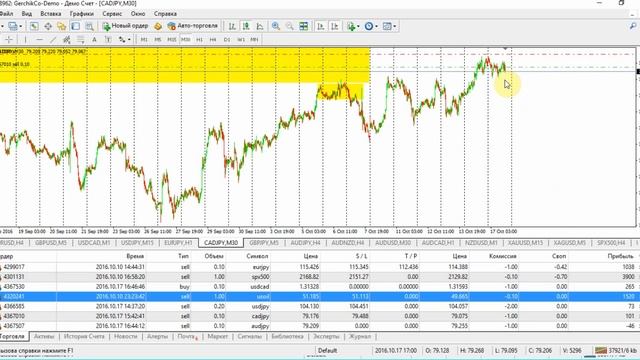Click the search magnifier at toolbar right
640x360 pixels.
point(633,26)
